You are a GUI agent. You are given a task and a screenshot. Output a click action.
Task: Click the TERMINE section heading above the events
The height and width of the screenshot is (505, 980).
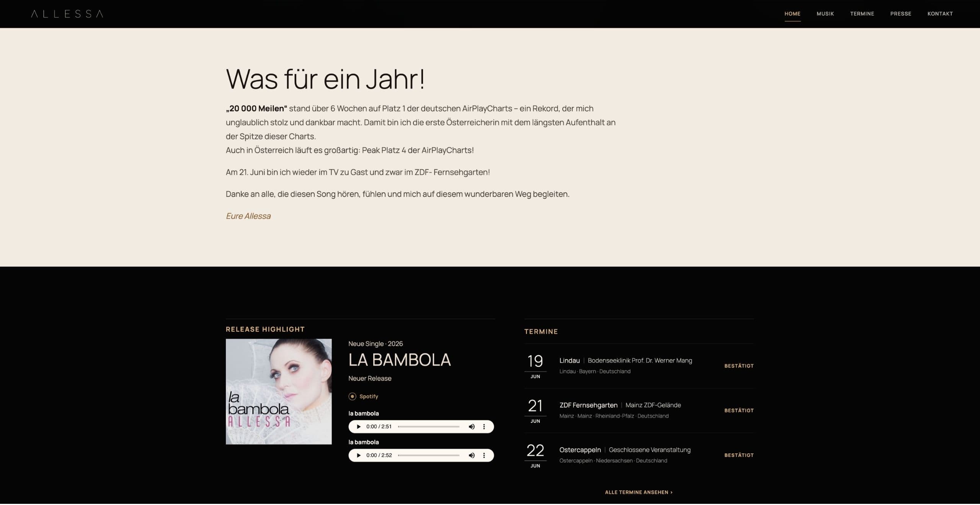[x=541, y=332]
